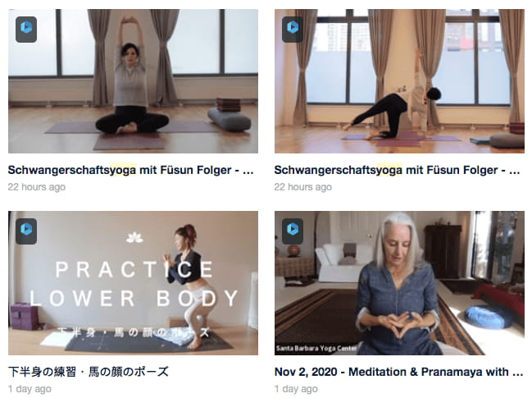
Task: Click the LOWER BODY overlay text
Action: click(x=134, y=299)
